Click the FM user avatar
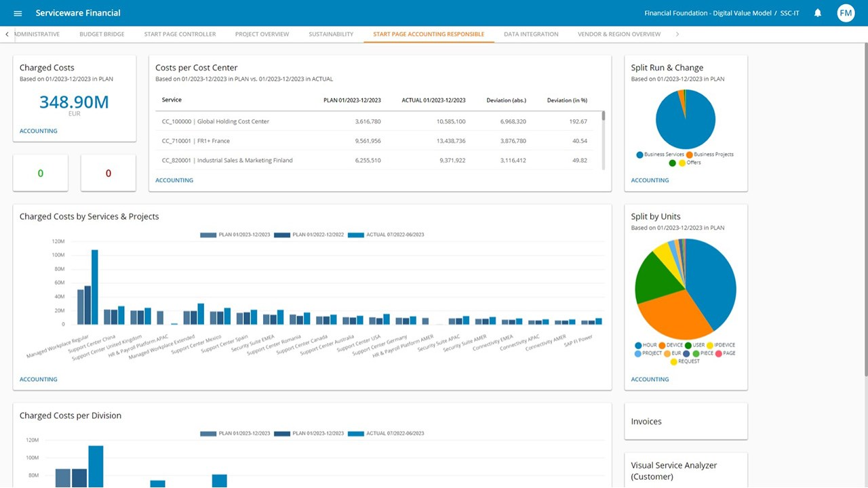 tap(846, 13)
